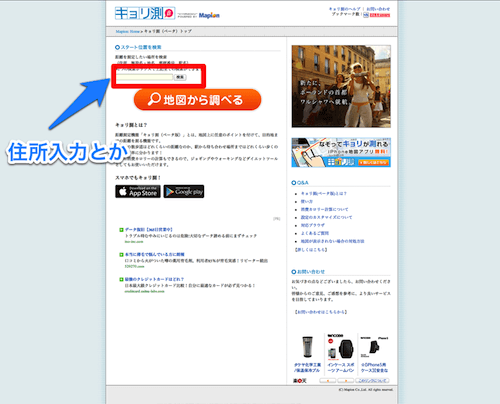Click the orange 地図から調べる button
The height and width of the screenshot is (404, 500).
197,99
